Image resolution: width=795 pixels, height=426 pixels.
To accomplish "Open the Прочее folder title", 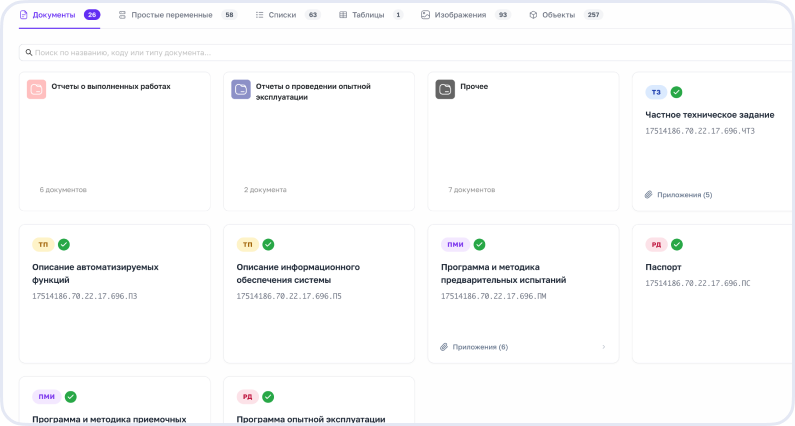I will pyautogui.click(x=474, y=86).
